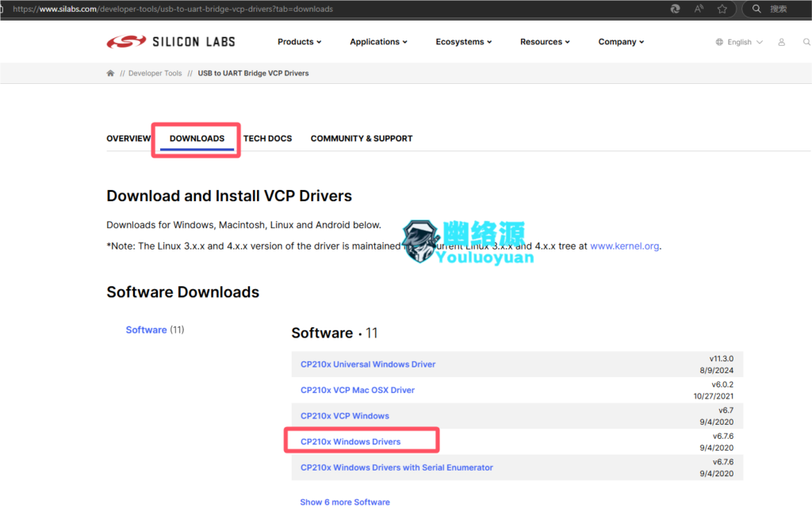Click the browser refresh icon
The width and height of the screenshot is (812, 515).
point(675,9)
